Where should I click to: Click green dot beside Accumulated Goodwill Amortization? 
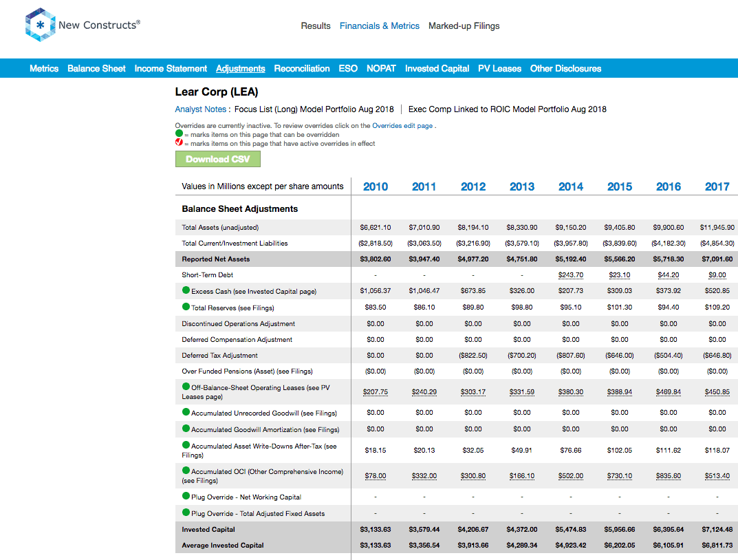coord(186,428)
